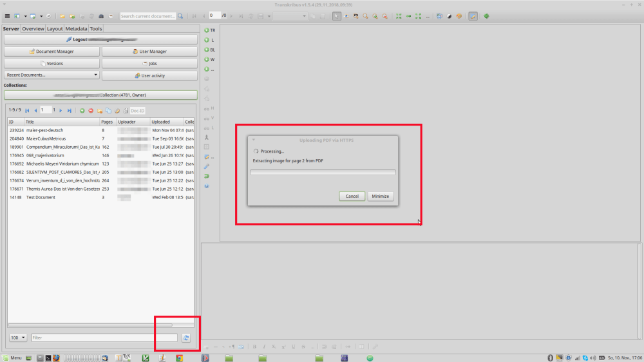Open the empty combo box in top toolbar
This screenshot has height=362, width=644.
290,16
